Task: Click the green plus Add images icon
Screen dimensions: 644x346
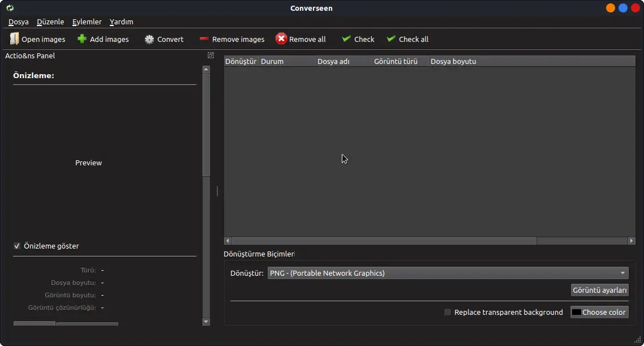Action: (82, 39)
